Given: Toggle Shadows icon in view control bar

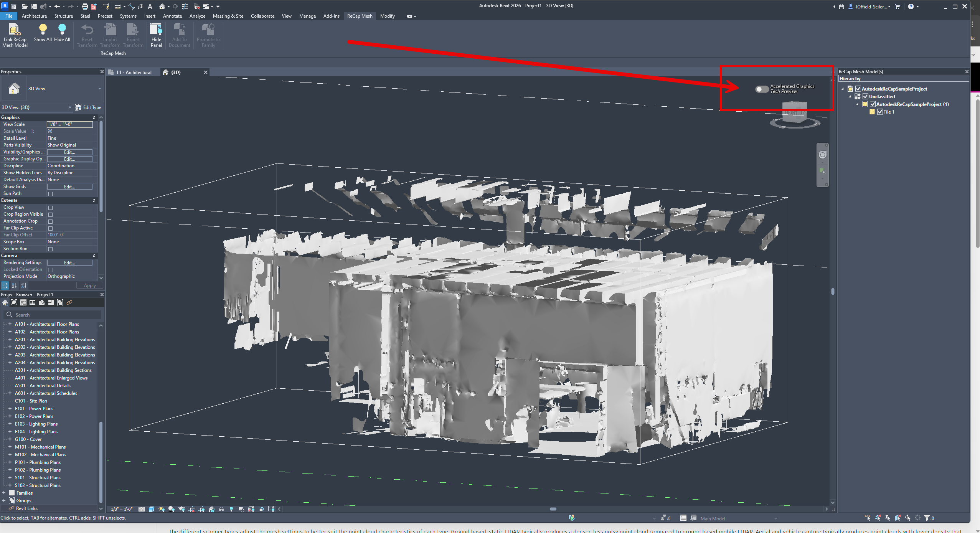Looking at the screenshot, I should click(x=172, y=509).
